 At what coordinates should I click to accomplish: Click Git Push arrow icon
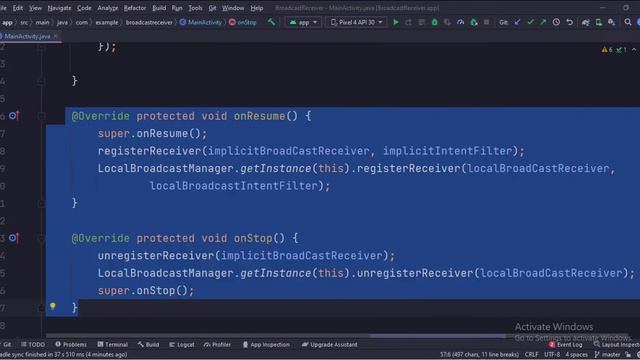coord(543,22)
